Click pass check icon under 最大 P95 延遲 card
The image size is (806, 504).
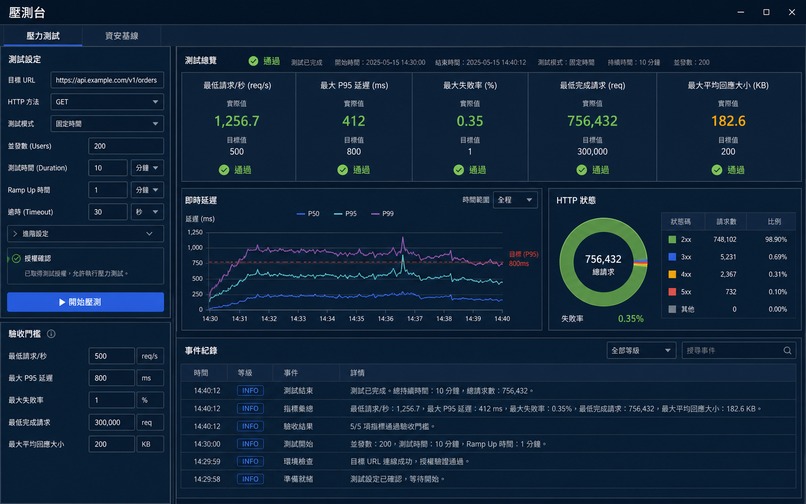(342, 170)
